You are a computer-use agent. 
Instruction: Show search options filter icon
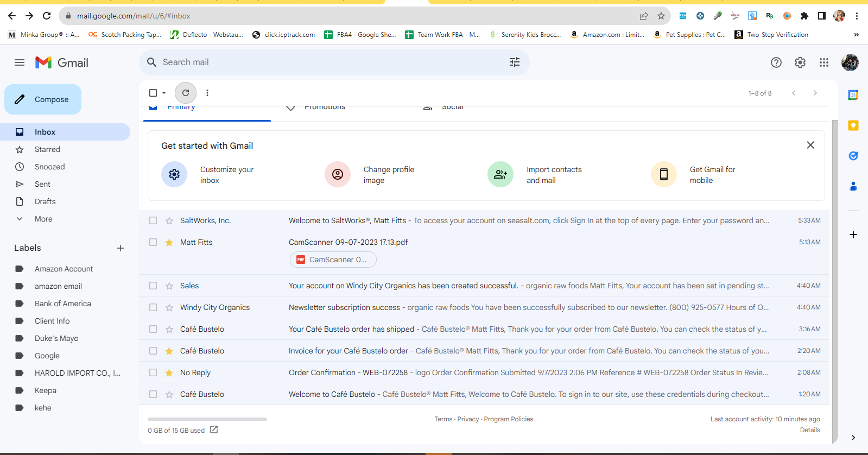[x=515, y=62]
